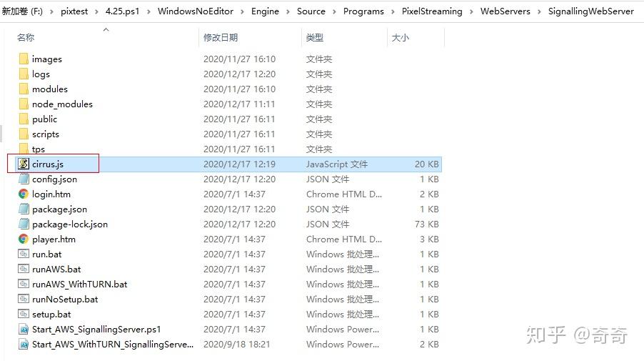Select the file name run.bat

[47, 254]
